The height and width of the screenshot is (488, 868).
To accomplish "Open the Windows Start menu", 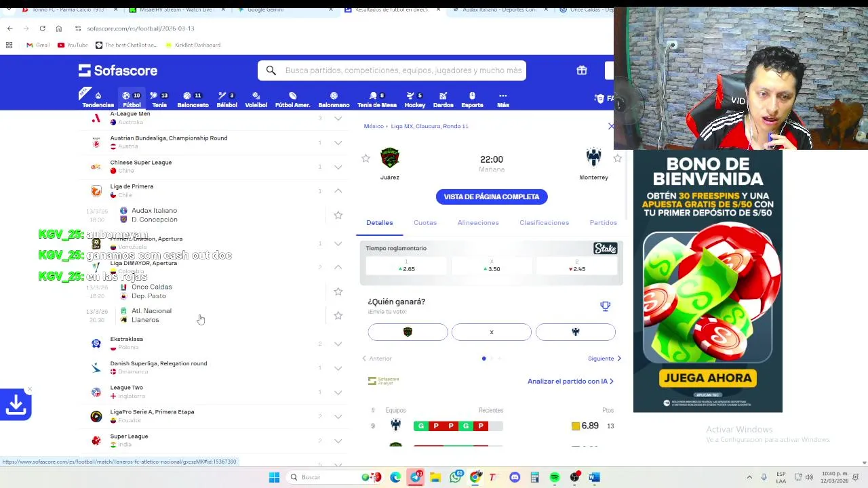I will (274, 477).
